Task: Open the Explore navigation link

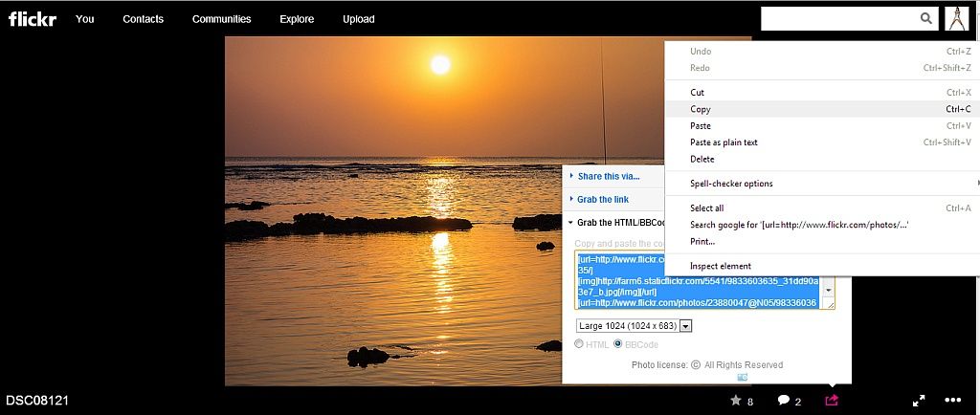Action: [x=297, y=19]
